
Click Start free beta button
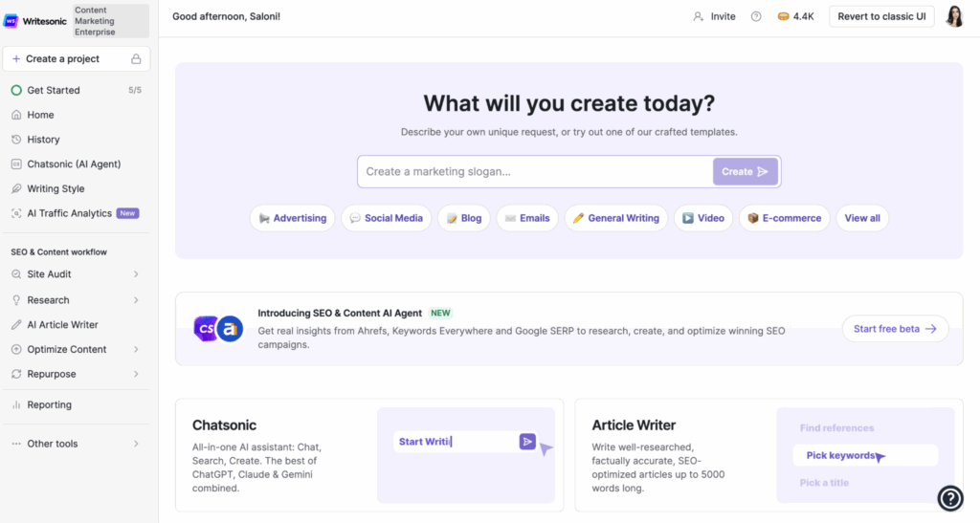(895, 329)
